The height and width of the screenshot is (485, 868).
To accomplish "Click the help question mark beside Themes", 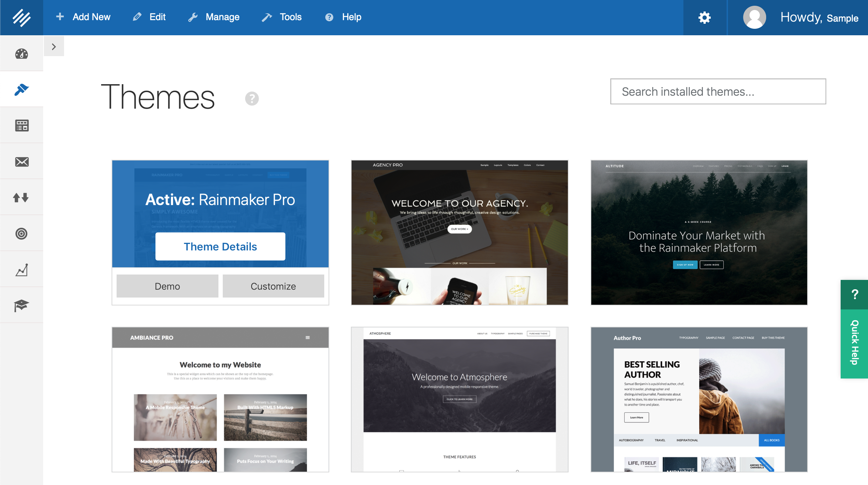I will click(x=252, y=99).
